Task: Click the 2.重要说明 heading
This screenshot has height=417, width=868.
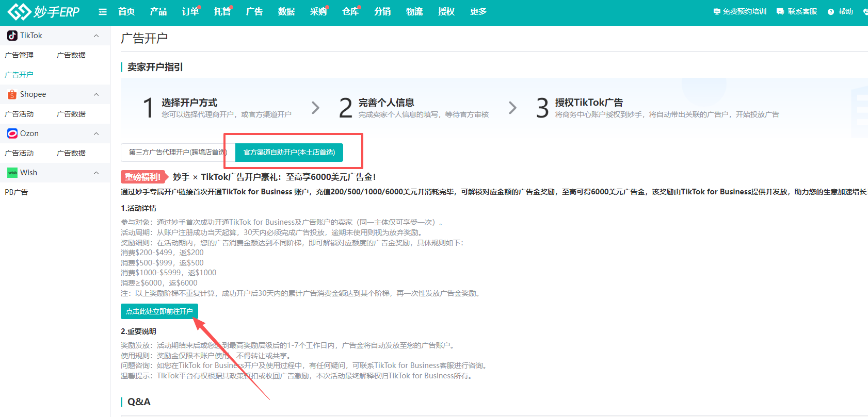Action: coord(138,331)
